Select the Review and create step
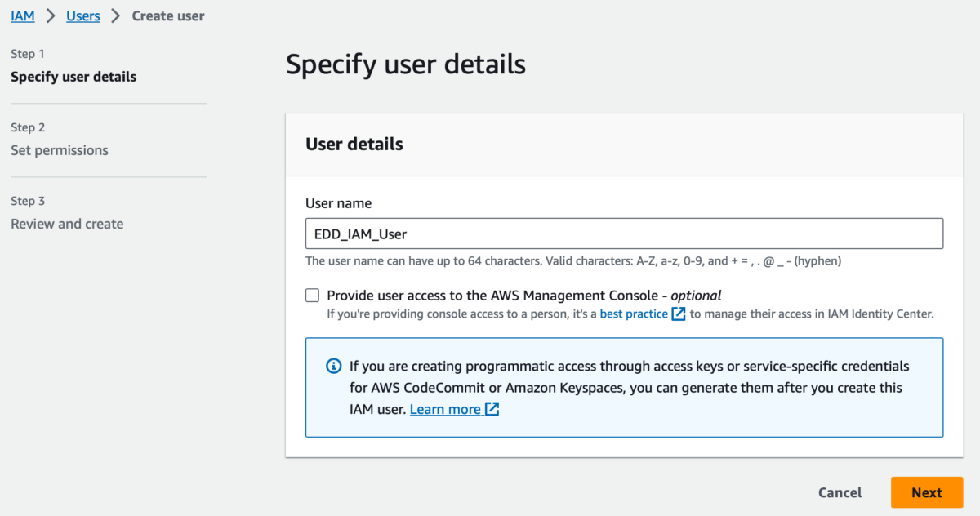This screenshot has height=516, width=980. pos(67,224)
